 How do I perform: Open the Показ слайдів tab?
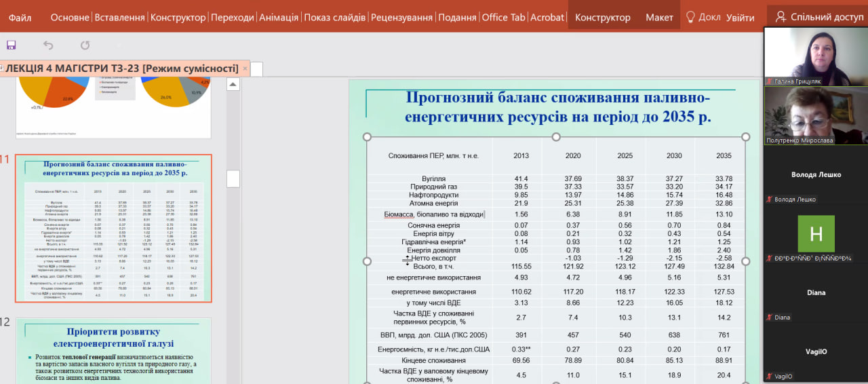tap(334, 18)
